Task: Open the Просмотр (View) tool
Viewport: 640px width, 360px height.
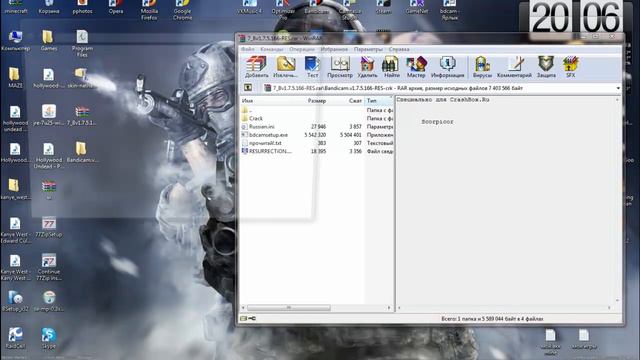Action: point(340,67)
